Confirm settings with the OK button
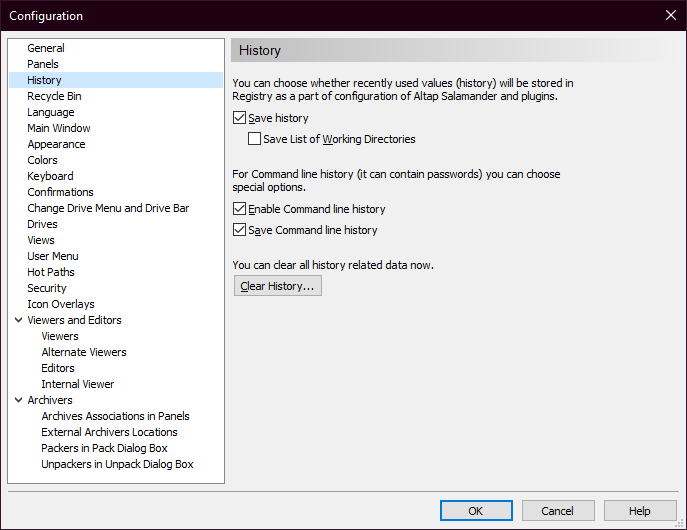687x530 pixels. (476, 511)
